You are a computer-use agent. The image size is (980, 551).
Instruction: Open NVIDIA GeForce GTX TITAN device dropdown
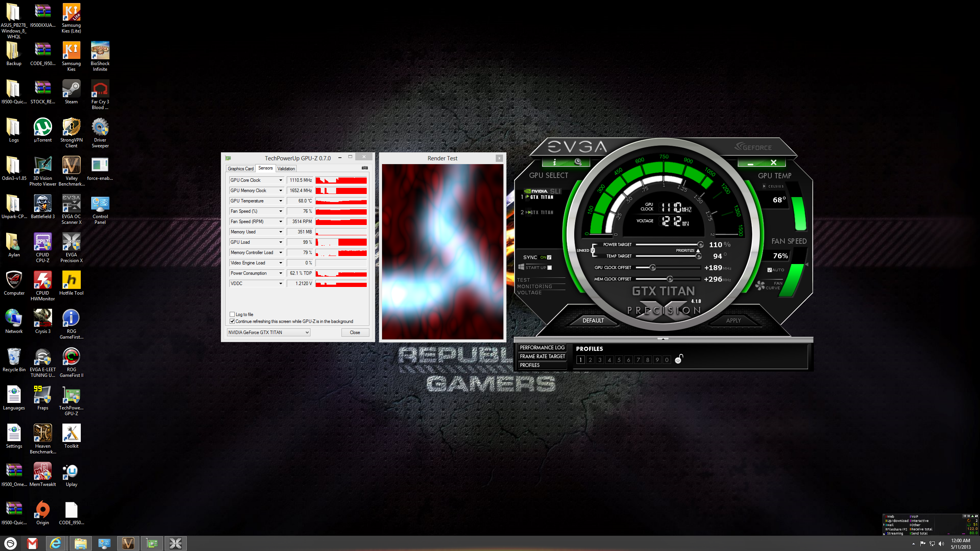click(268, 333)
